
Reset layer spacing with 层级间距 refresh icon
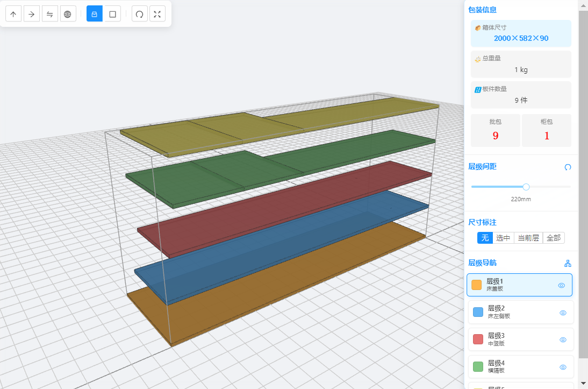coord(568,167)
